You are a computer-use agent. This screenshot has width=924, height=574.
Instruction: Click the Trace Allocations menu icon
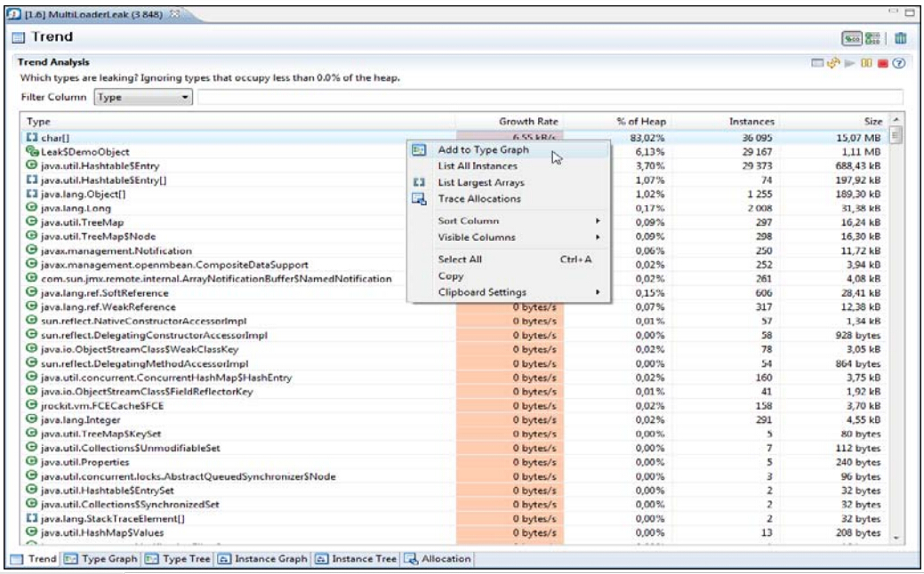point(418,200)
